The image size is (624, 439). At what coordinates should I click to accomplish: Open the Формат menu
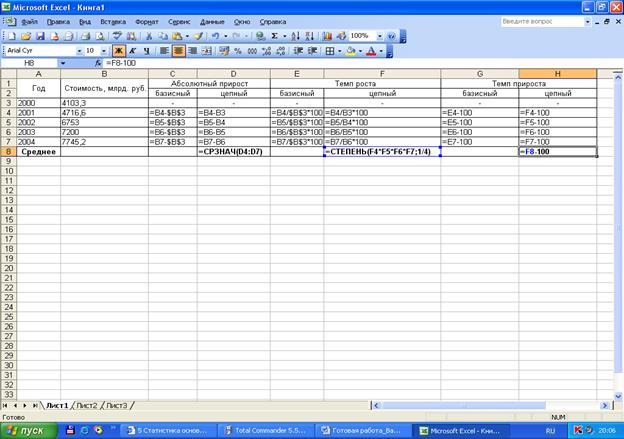146,20
